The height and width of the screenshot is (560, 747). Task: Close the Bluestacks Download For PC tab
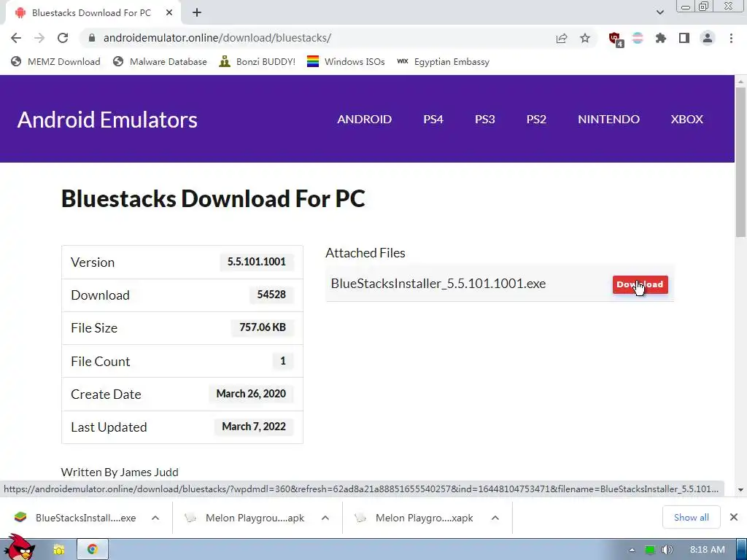tap(169, 13)
